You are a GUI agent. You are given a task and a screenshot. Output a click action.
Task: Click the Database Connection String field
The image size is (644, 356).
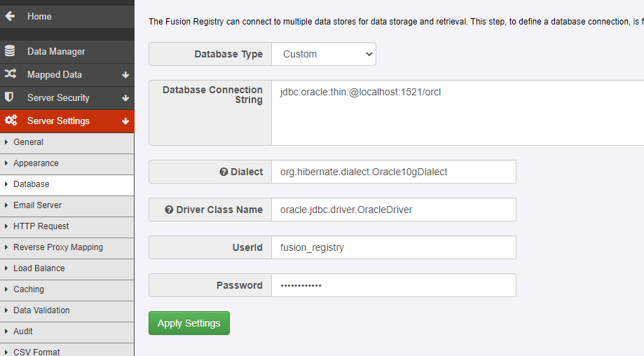pos(458,113)
